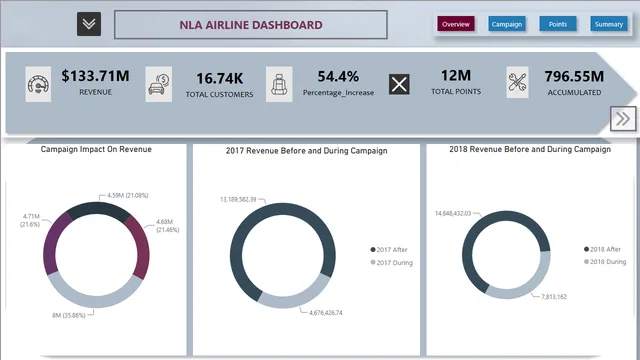Open the Summary tab
640x360 pixels.
(x=609, y=24)
